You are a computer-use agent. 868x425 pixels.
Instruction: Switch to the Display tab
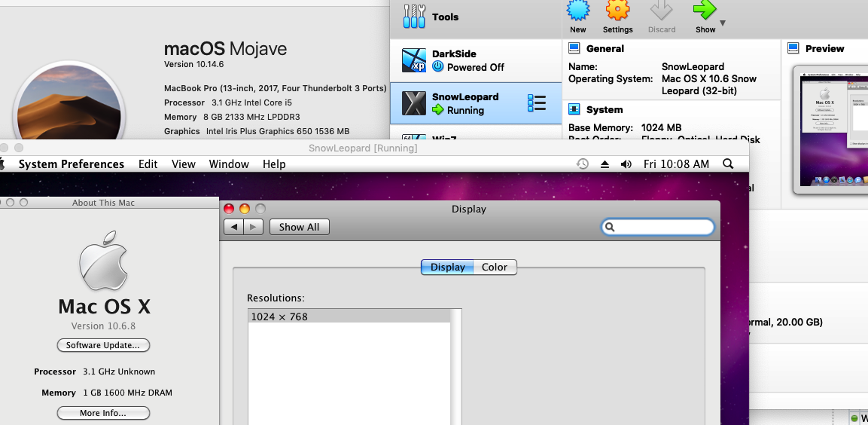point(447,267)
